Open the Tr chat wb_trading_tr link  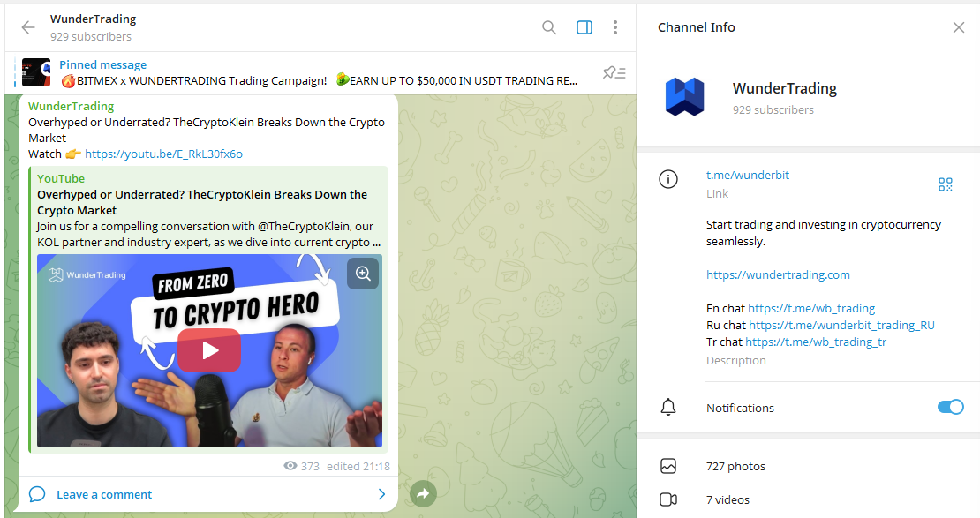(816, 342)
